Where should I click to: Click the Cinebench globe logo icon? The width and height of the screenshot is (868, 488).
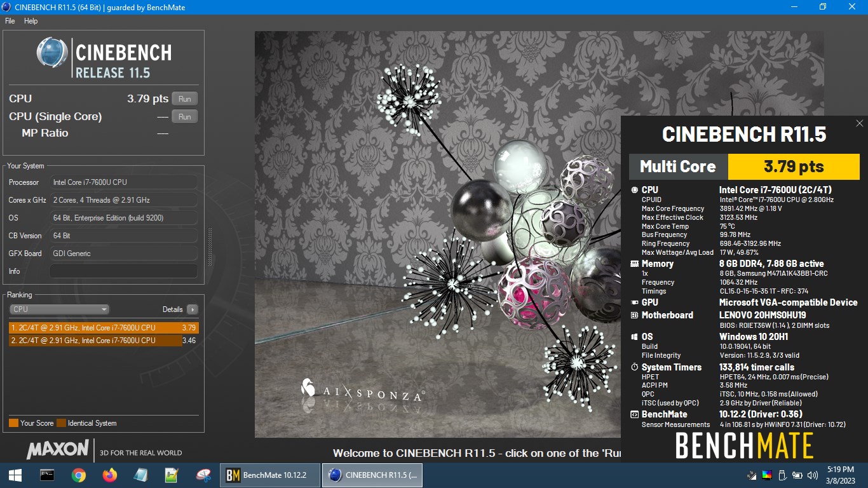pos(52,53)
